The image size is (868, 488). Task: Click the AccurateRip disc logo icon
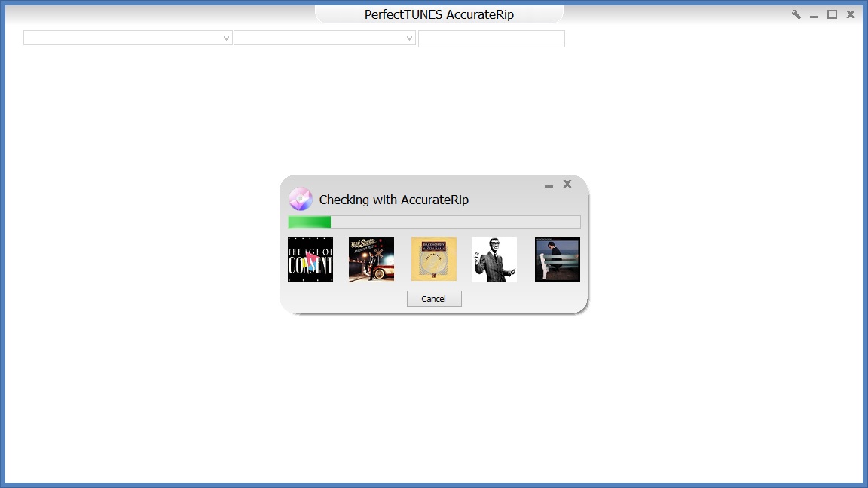[301, 199]
